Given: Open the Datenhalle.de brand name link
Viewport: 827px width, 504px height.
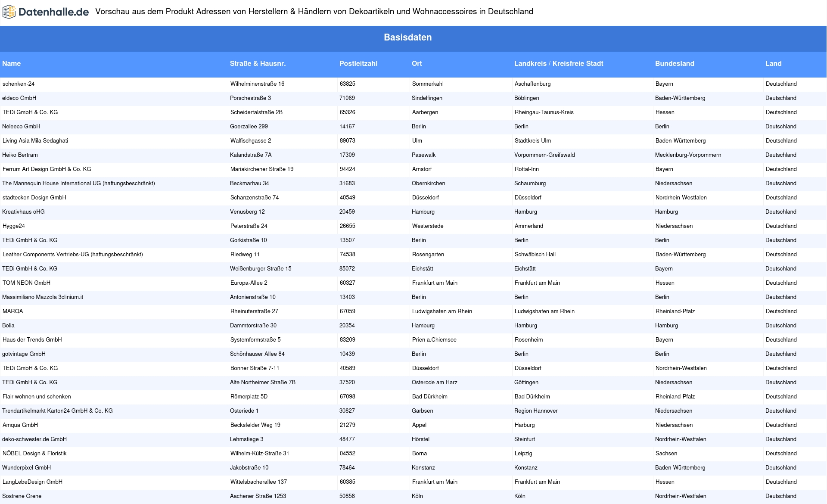Looking at the screenshot, I should click(x=54, y=12).
